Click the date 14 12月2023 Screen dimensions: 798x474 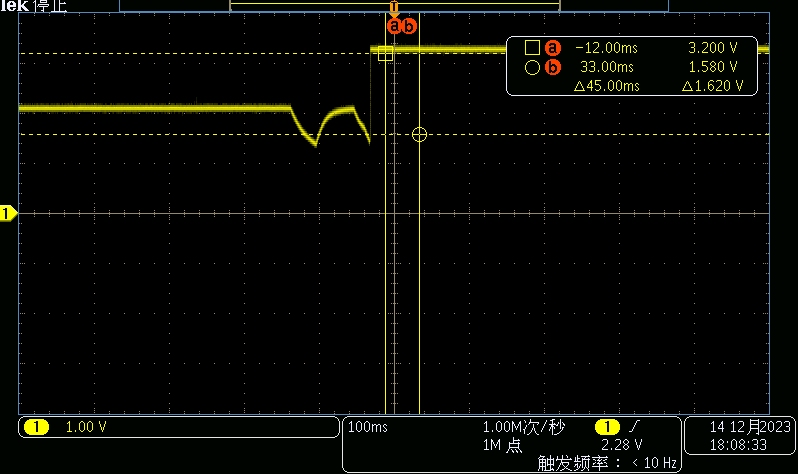[x=750, y=427]
